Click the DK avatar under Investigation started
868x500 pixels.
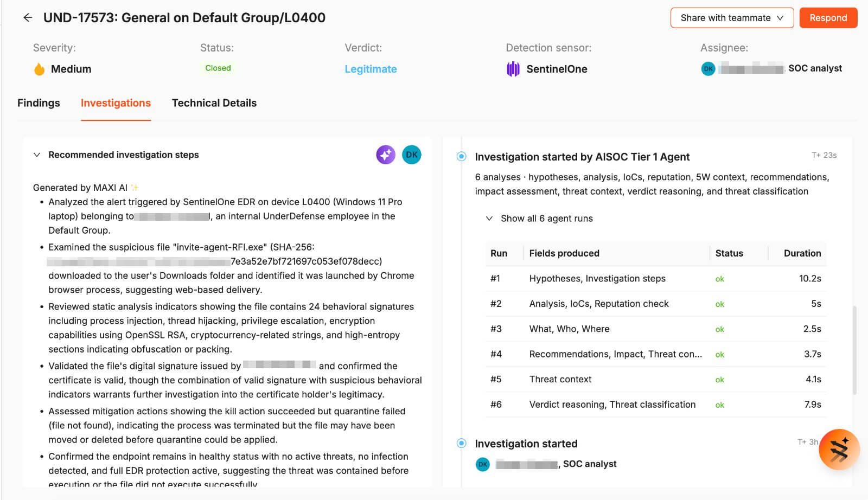pos(483,464)
